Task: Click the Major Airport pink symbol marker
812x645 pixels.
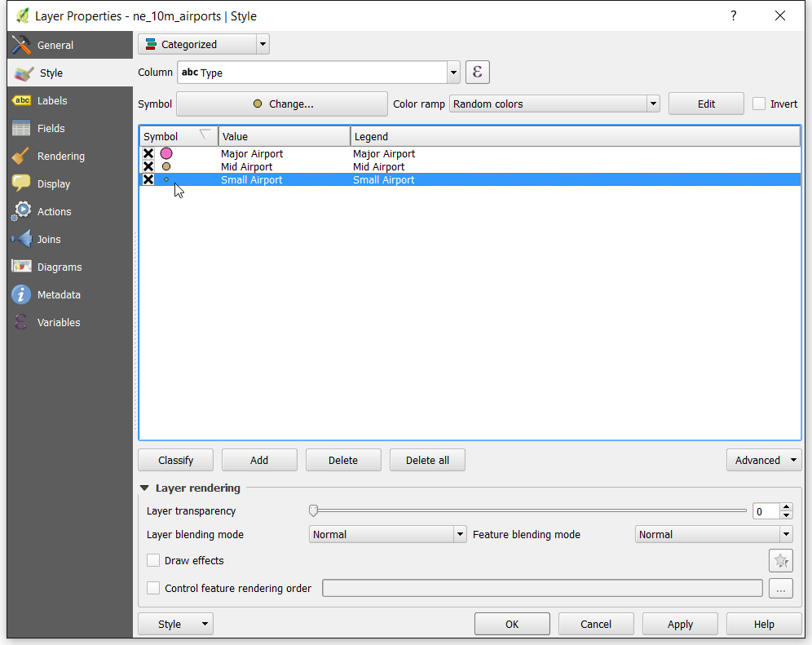Action: [x=166, y=153]
